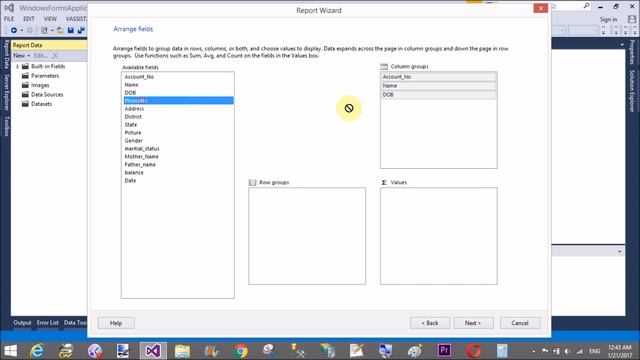This screenshot has width=640, height=360.
Task: Click the save icon in Visual Studio toolbar
Action: coord(71,30)
